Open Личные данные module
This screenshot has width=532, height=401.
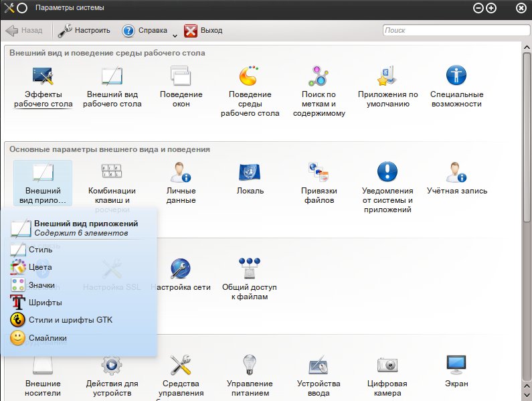tap(181, 173)
